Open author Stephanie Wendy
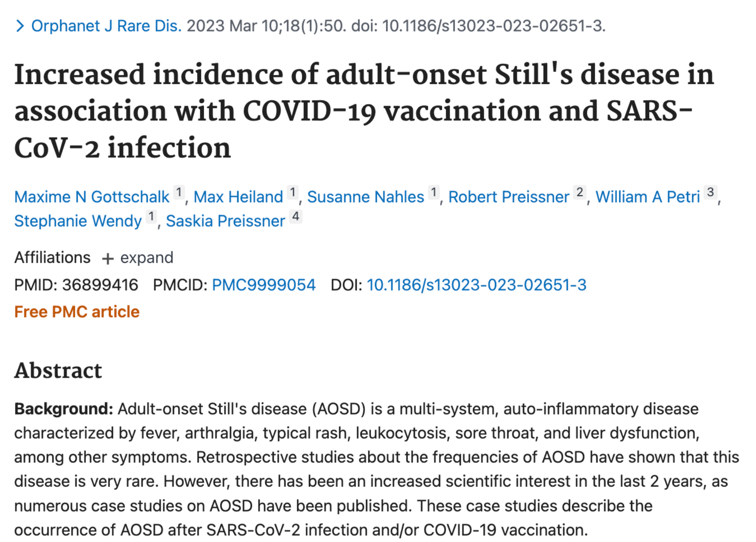Image resolution: width=756 pixels, height=542 pixels. [x=78, y=221]
